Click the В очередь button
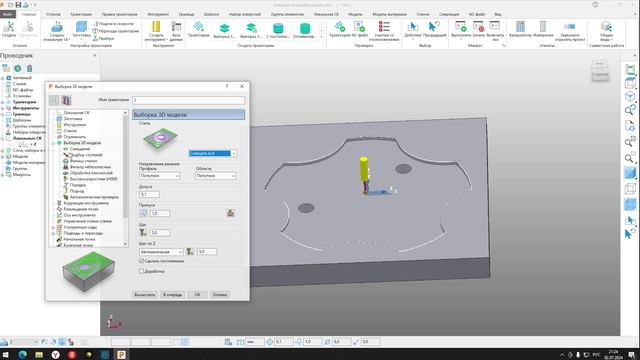 172,294
